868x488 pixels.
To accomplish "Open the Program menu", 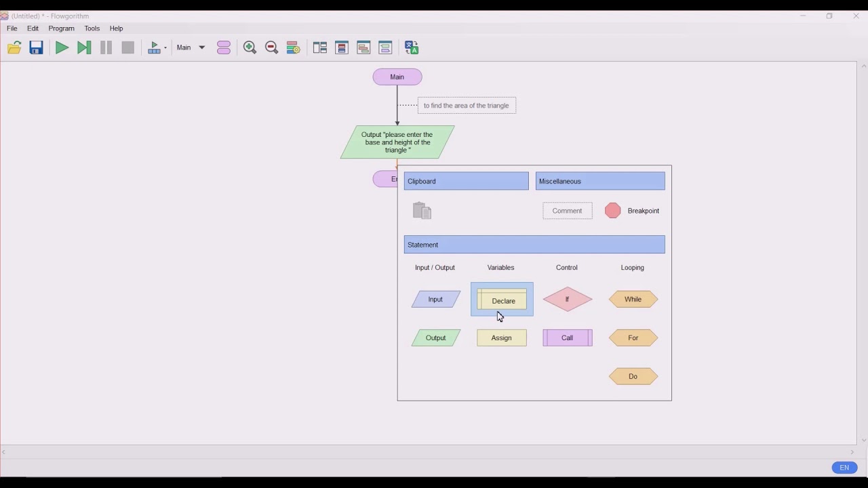I will 62,28.
